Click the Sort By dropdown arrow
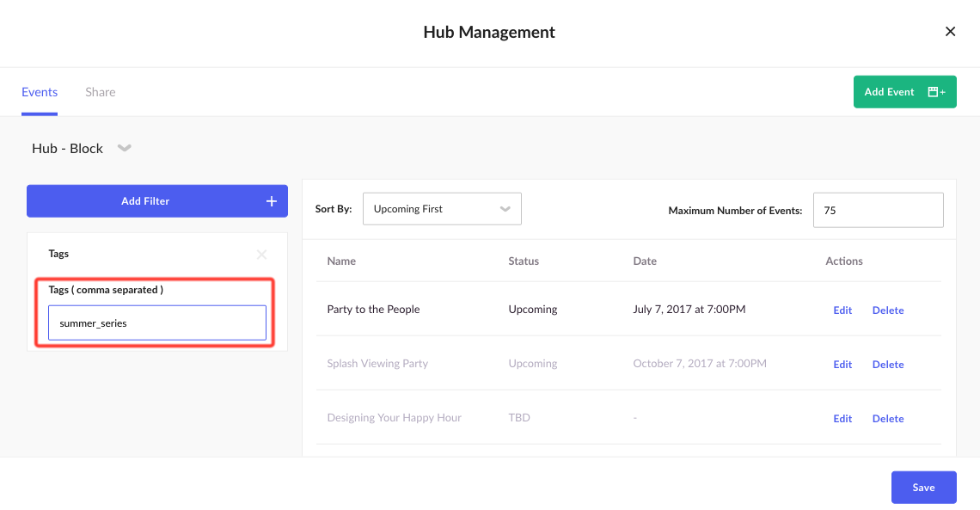980x510 pixels. 505,209
